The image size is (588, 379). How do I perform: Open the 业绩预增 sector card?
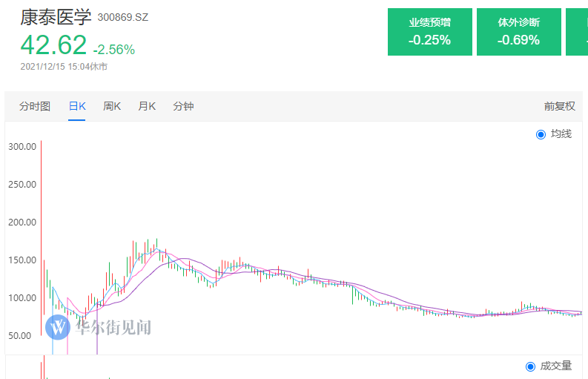[x=430, y=32]
